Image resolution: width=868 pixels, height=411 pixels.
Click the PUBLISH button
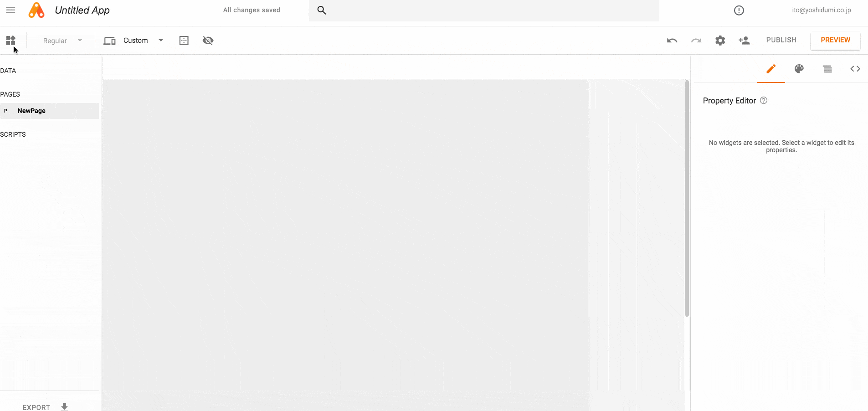[781, 40]
